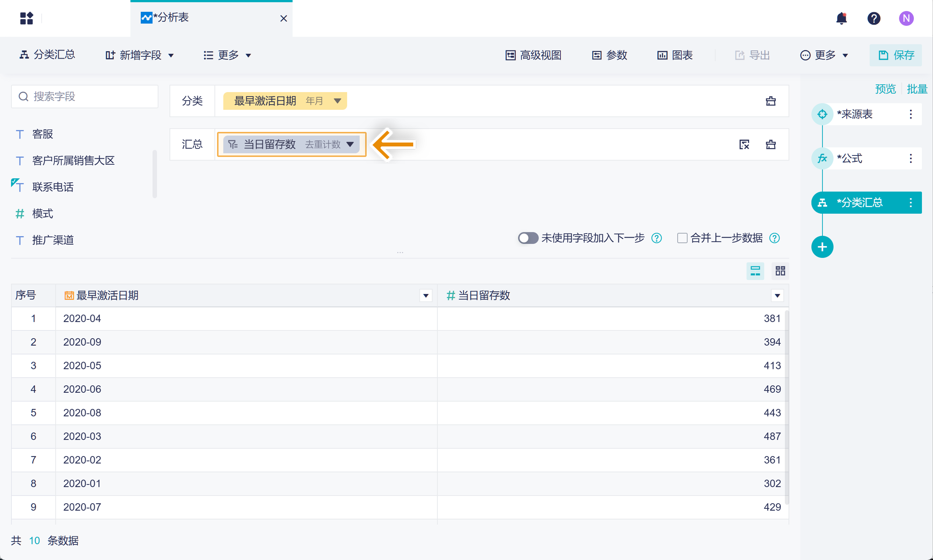Open 当日留存数 去重计数 dropdown

(x=350, y=144)
